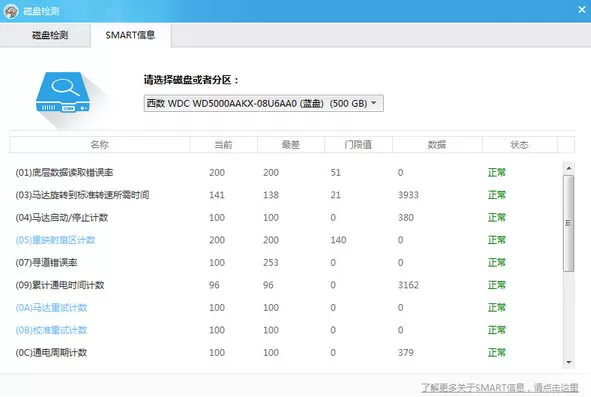The height and width of the screenshot is (397, 591).
Task: Click current value 141
Action: [x=217, y=195]
